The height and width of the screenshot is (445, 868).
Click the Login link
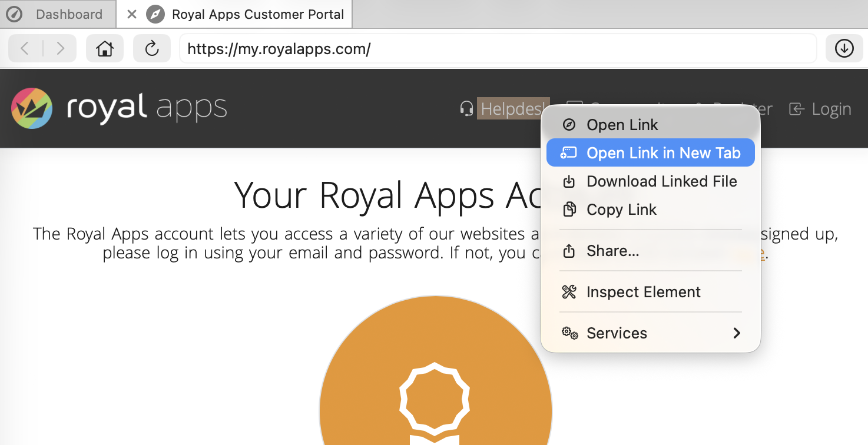(x=820, y=109)
